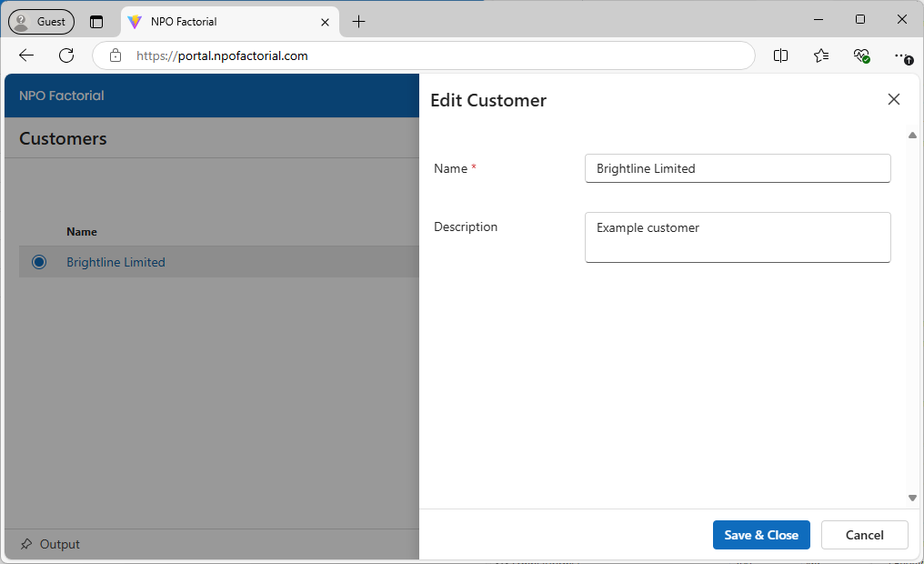The image size is (924, 564).
Task: Open the Brightline Limited customer link
Action: pyautogui.click(x=115, y=262)
